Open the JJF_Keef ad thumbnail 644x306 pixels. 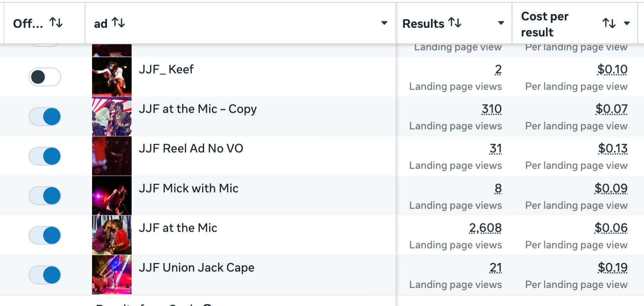coord(112,77)
